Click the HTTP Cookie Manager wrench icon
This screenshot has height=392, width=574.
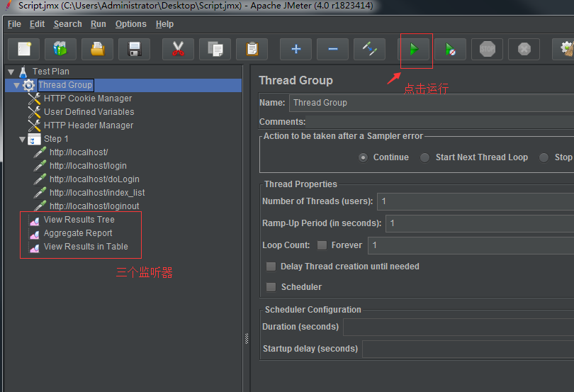[x=35, y=99]
